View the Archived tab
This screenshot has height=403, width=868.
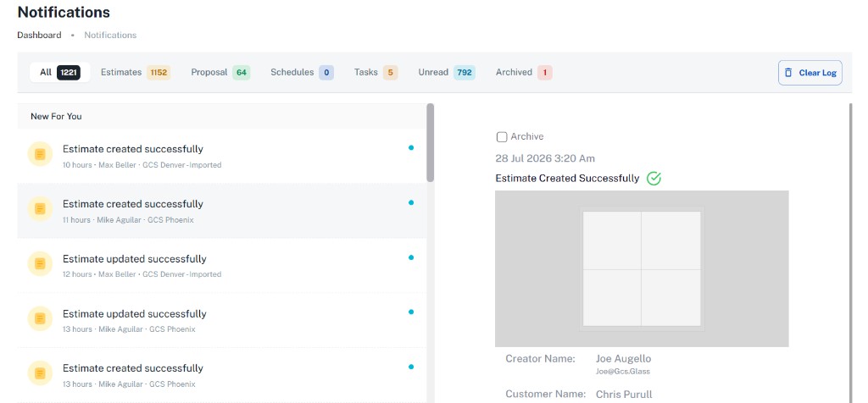524,73
